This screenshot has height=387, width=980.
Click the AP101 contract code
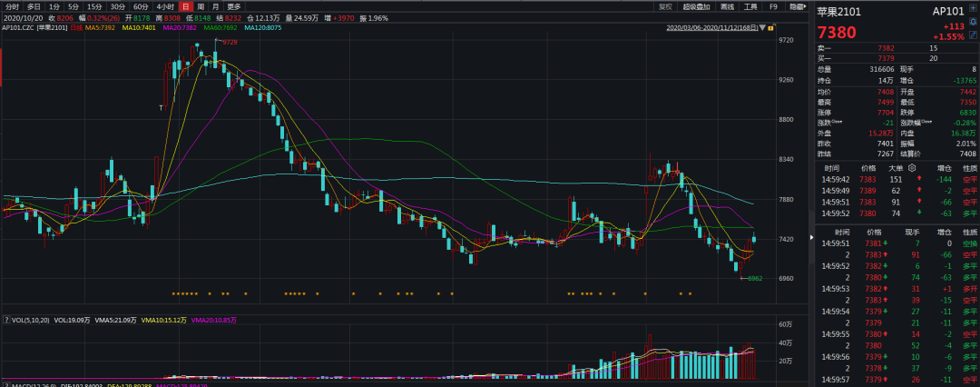tap(948, 11)
